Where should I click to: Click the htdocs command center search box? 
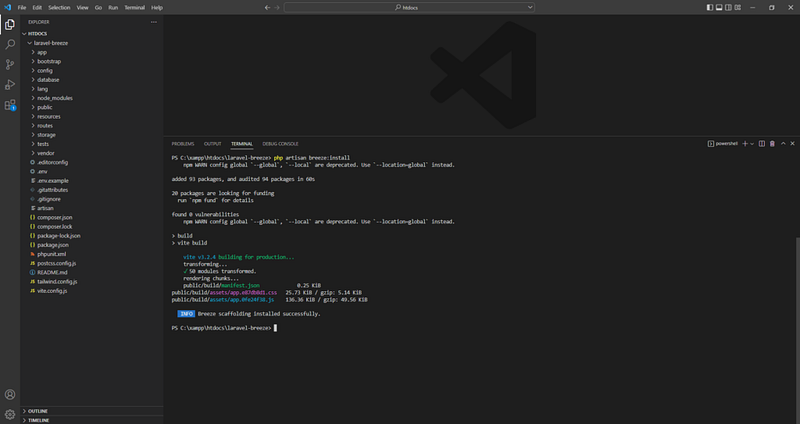tap(409, 7)
